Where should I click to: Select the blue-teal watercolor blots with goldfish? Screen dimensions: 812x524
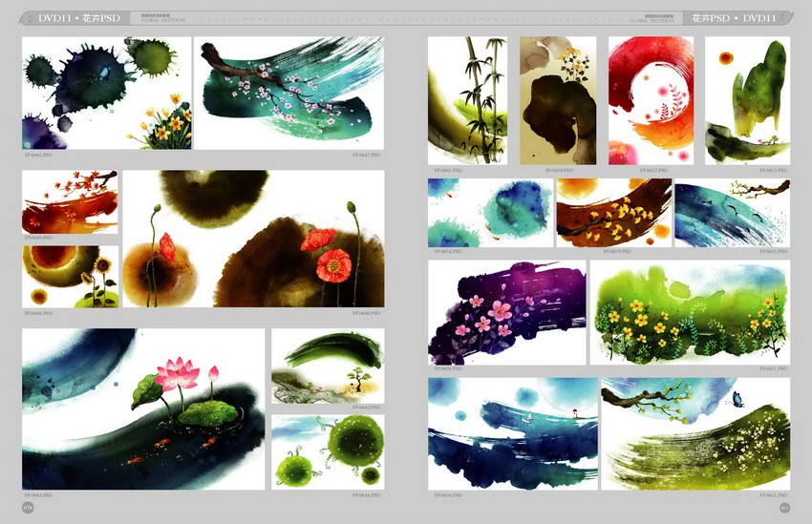pyautogui.click(x=490, y=213)
